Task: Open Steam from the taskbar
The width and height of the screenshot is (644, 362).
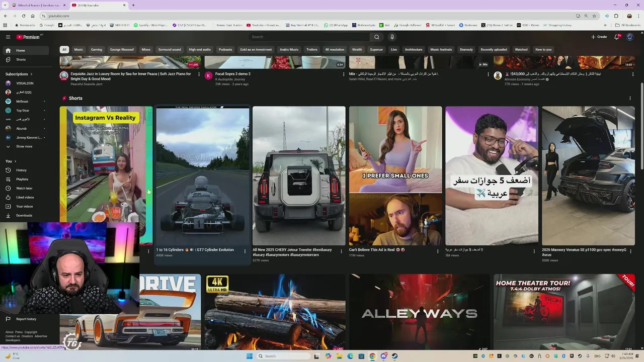Action: click(x=394, y=356)
